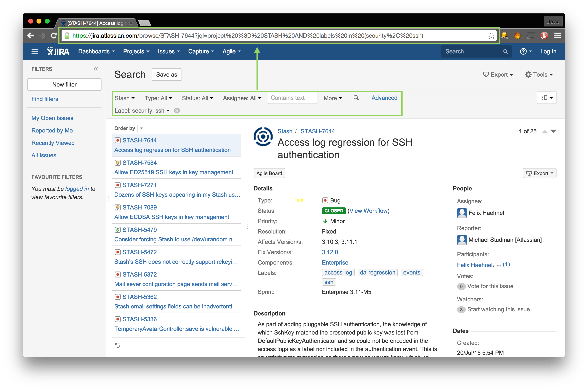588x390 pixels.
Task: Click the Contains text input field
Action: 292,98
